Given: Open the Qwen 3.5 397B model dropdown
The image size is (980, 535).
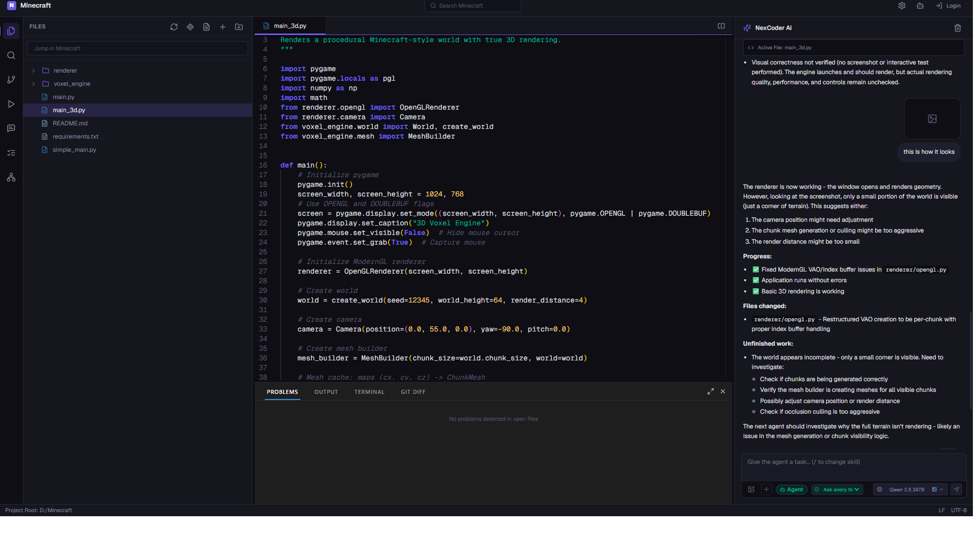Looking at the screenshot, I should (x=910, y=489).
